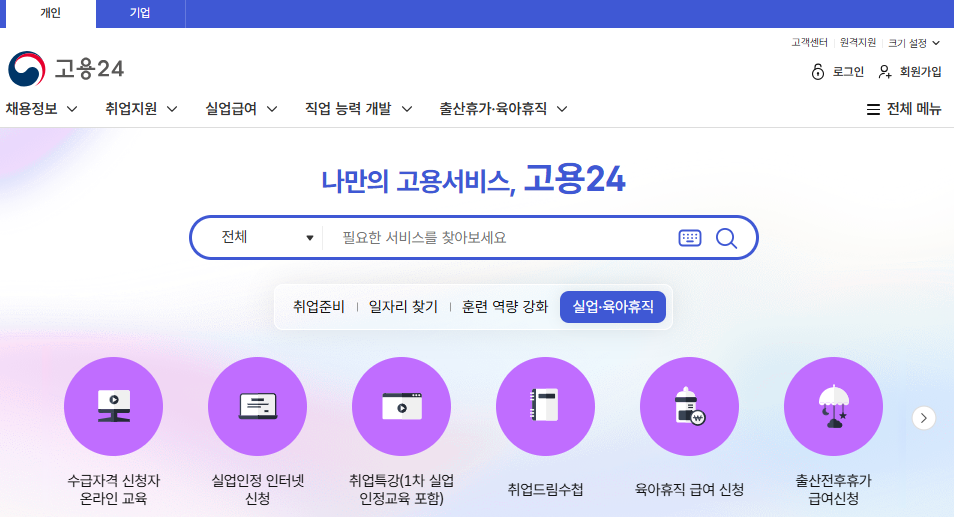Open the virtual keyboard icon in search bar

point(689,238)
